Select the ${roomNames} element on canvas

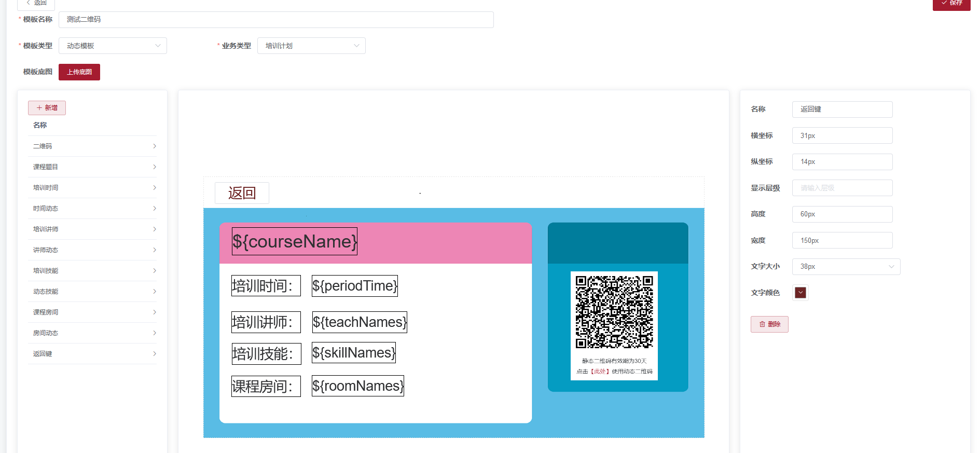pos(358,386)
